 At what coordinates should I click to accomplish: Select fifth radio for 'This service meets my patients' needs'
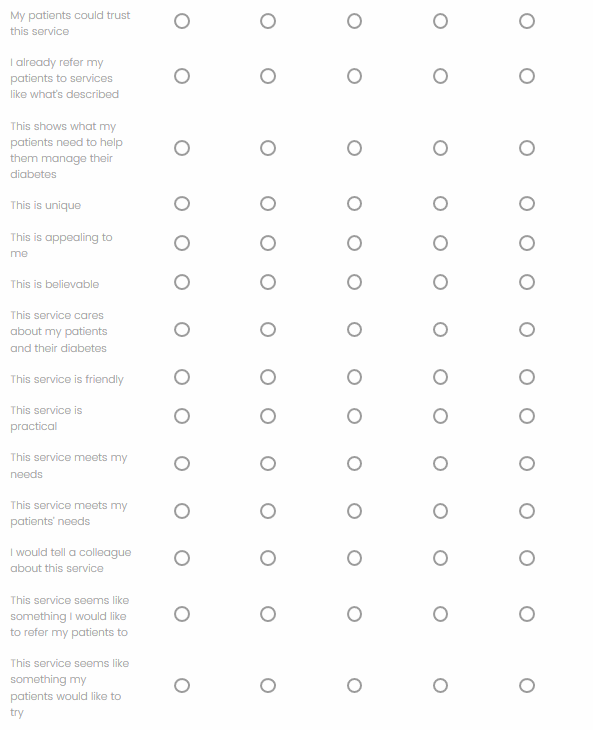tap(526, 511)
